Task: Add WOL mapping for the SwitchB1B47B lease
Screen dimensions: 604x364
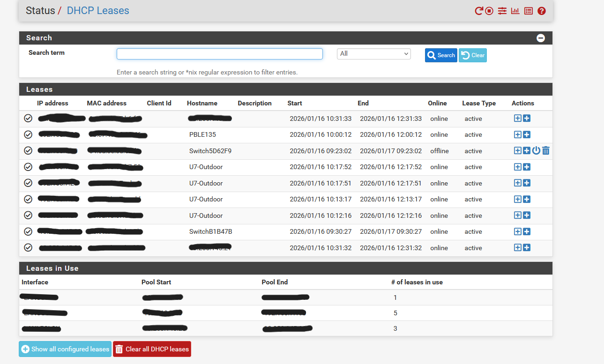Action: pos(527,232)
